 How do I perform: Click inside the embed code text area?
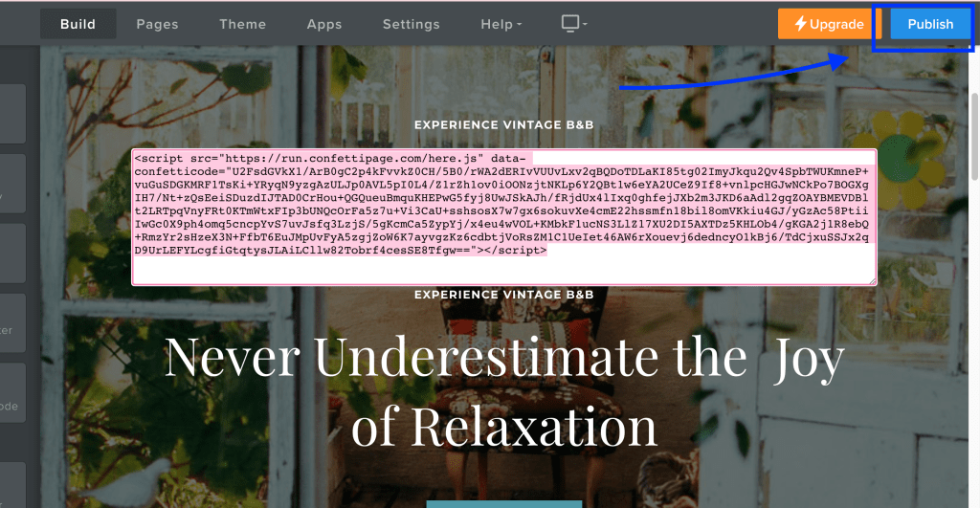pyautogui.click(x=503, y=217)
